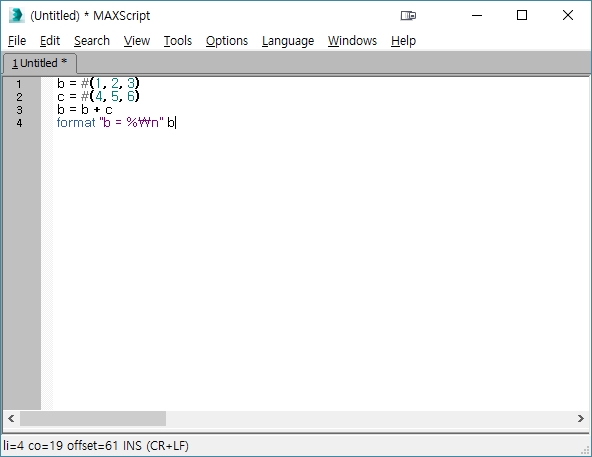Close the MAXScript editor window
The height and width of the screenshot is (457, 592).
click(567, 15)
